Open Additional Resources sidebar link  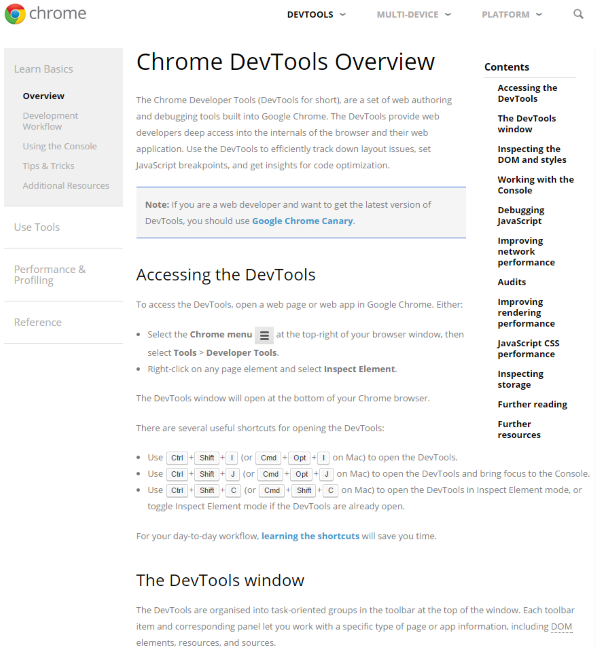66,186
